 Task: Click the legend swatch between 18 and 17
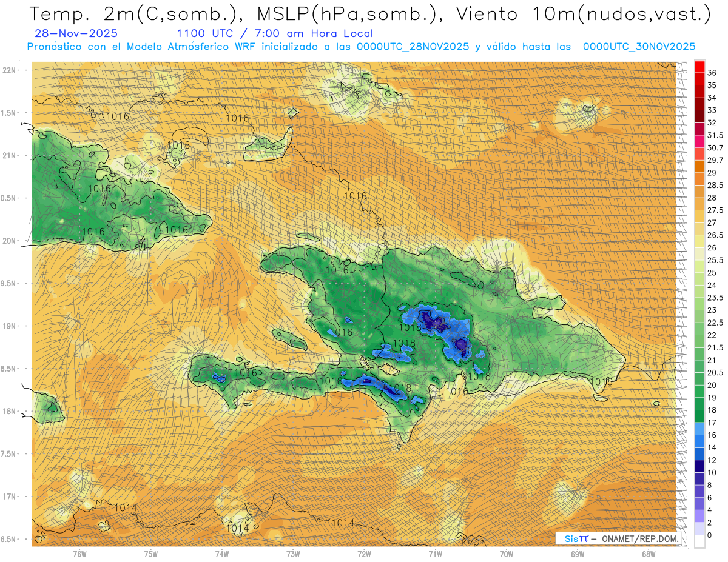tap(699, 417)
